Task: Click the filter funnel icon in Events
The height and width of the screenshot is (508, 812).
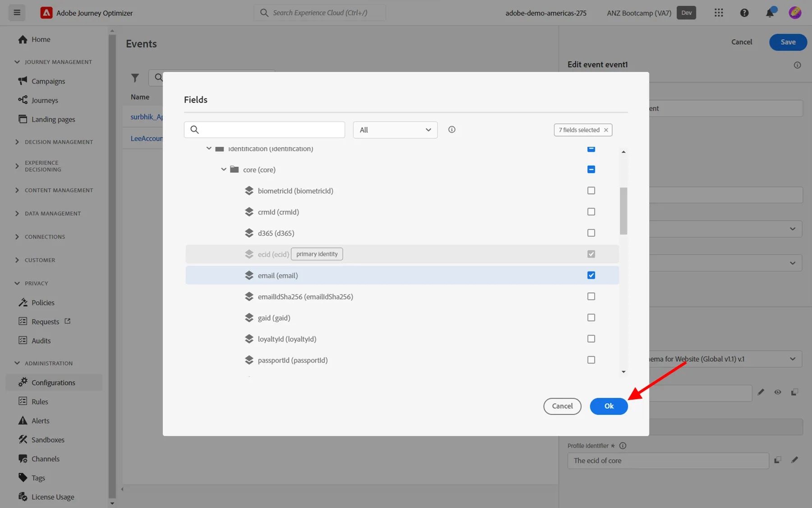Action: point(135,78)
